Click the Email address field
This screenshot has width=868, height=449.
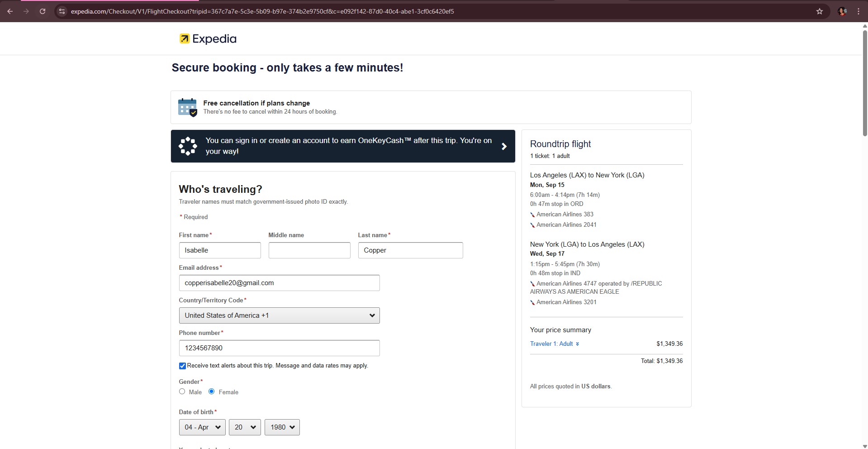[279, 283]
